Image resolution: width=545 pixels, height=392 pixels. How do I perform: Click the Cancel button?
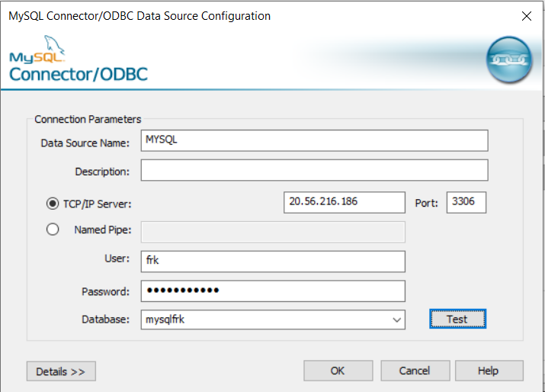(x=415, y=371)
